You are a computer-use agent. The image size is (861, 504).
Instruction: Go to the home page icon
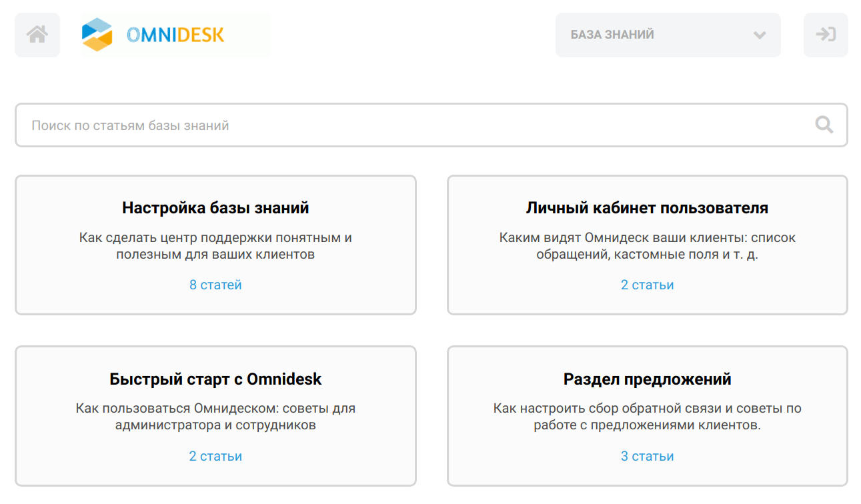coord(37,35)
